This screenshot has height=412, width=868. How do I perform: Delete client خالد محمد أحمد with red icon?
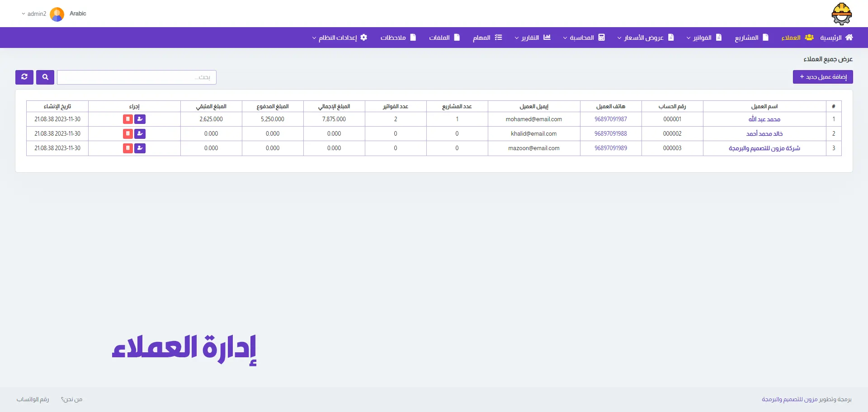pos(128,134)
